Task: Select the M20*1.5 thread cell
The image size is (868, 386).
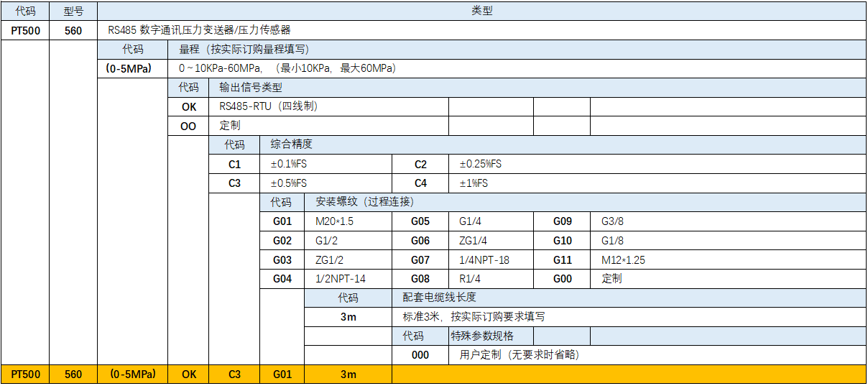Action: click(334, 221)
